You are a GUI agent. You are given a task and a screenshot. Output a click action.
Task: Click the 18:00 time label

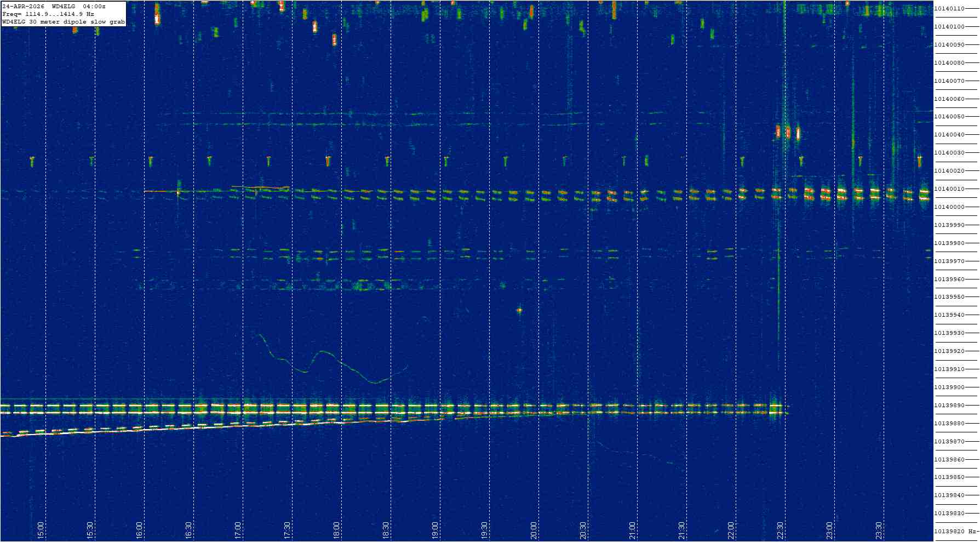(337, 529)
